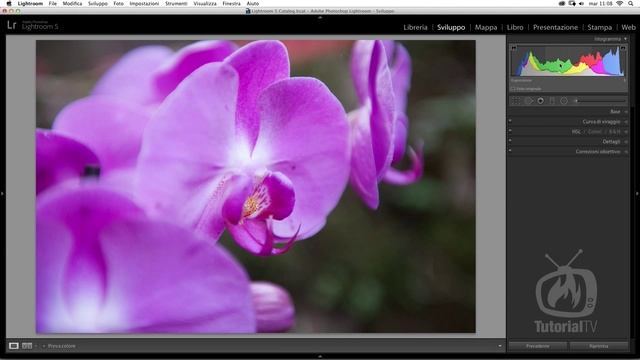Expand the Dettagli panel
The width and height of the screenshot is (640, 360).
point(626,142)
